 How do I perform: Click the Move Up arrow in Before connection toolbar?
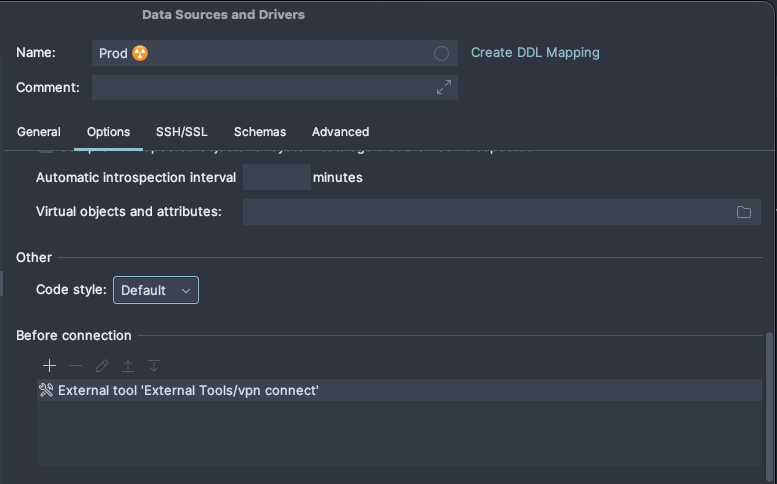(x=128, y=366)
